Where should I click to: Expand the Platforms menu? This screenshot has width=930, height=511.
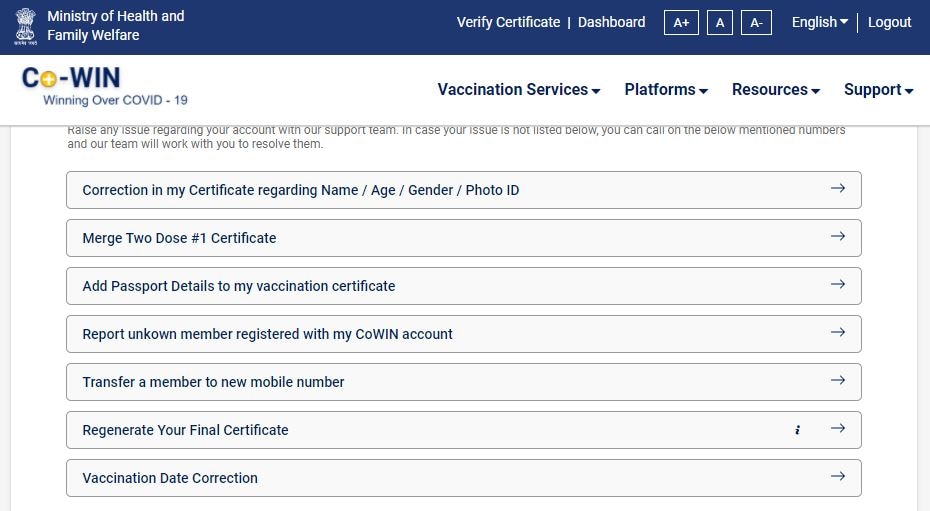tap(666, 90)
